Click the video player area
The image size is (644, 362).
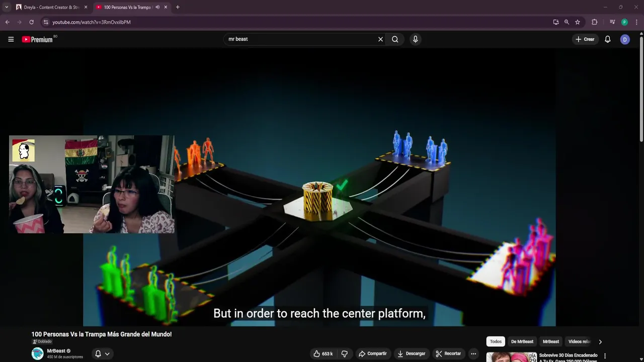point(319,187)
